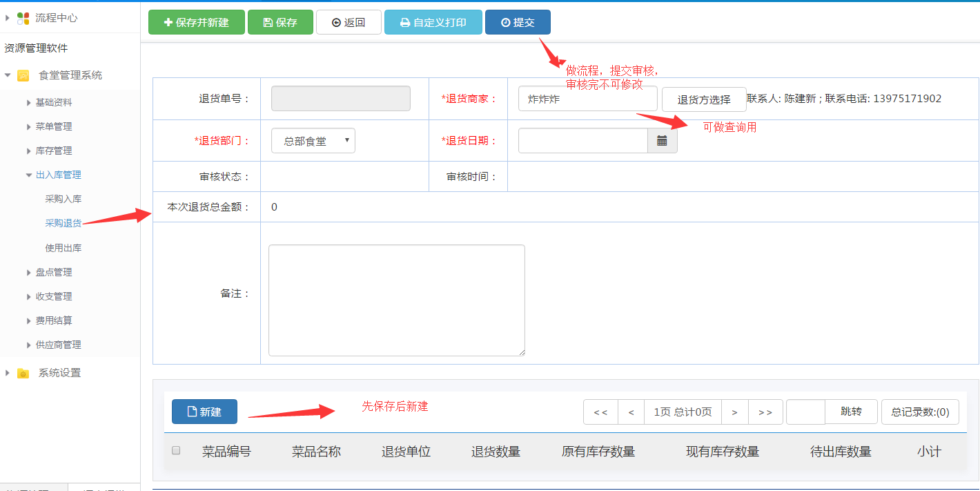Click the folder icon beside 系统设置

coord(23,373)
